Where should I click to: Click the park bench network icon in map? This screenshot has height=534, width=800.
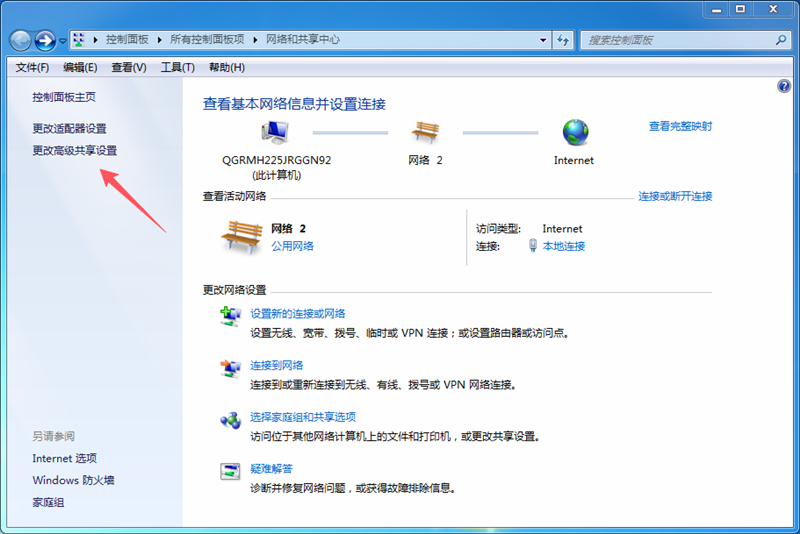tap(425, 131)
